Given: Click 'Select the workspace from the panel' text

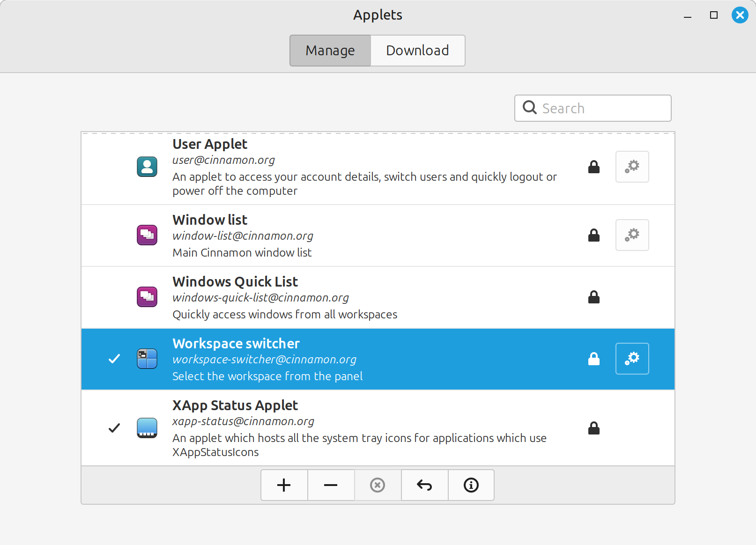Looking at the screenshot, I should 267,376.
